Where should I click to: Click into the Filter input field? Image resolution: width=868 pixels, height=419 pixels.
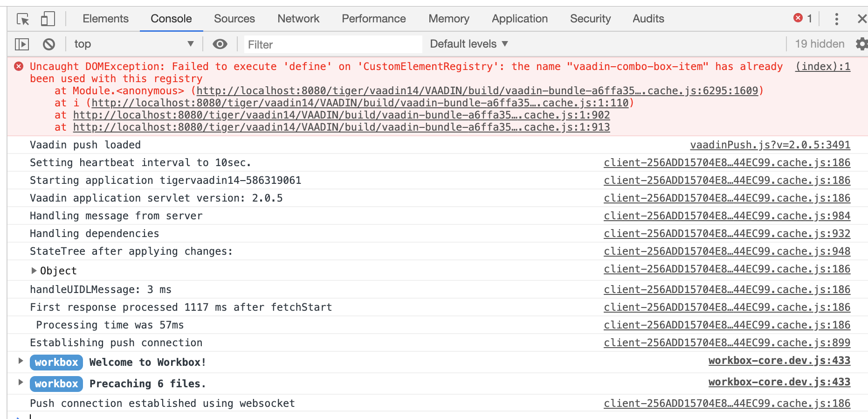point(333,45)
